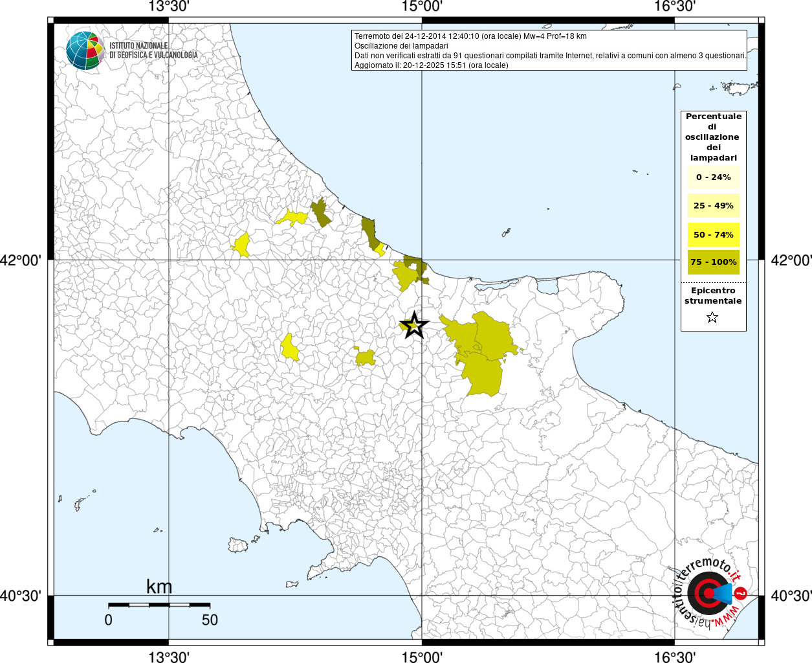Click the top 15°00' longitude label
This screenshot has height=663, width=812.
(422, 7)
